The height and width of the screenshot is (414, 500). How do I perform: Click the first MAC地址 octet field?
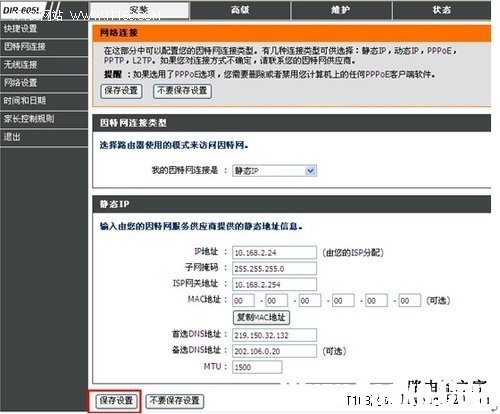click(x=243, y=301)
